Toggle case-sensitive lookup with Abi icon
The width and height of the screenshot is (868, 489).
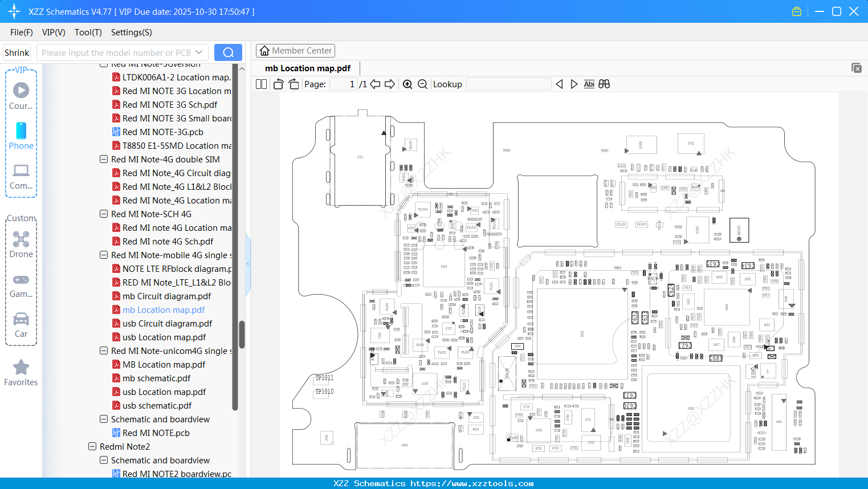point(589,84)
